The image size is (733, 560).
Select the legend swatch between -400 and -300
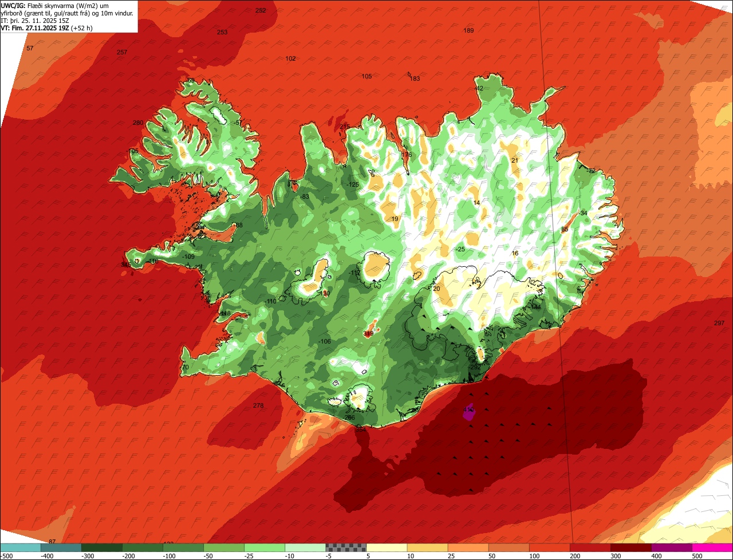[61, 547]
